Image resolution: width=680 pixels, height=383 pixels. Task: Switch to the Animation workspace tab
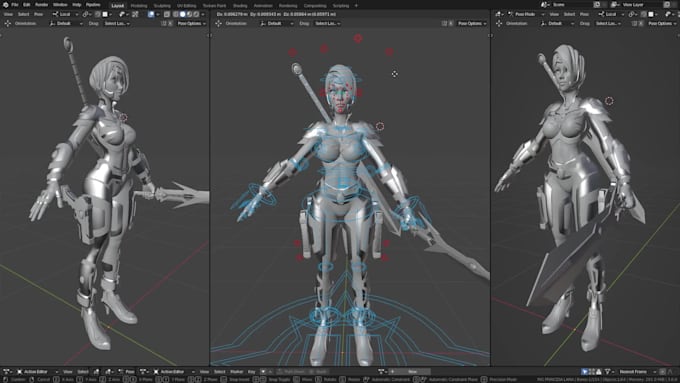coord(263,6)
